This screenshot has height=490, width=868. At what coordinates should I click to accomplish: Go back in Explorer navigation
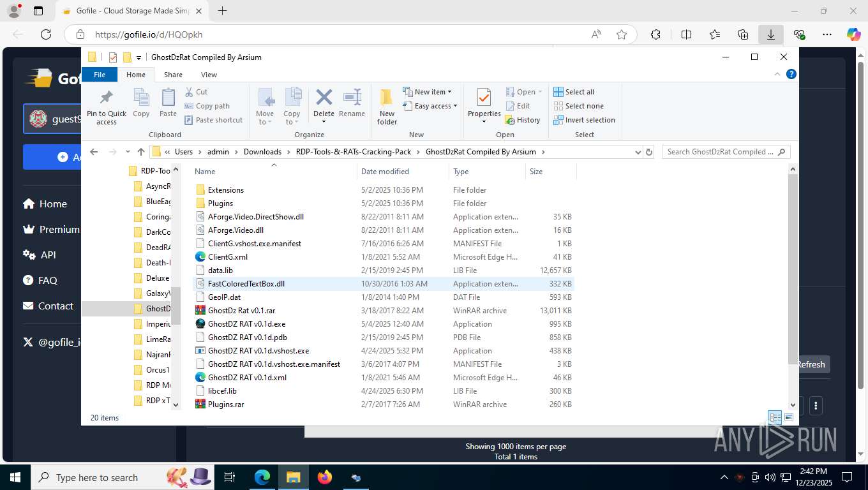[x=94, y=152]
